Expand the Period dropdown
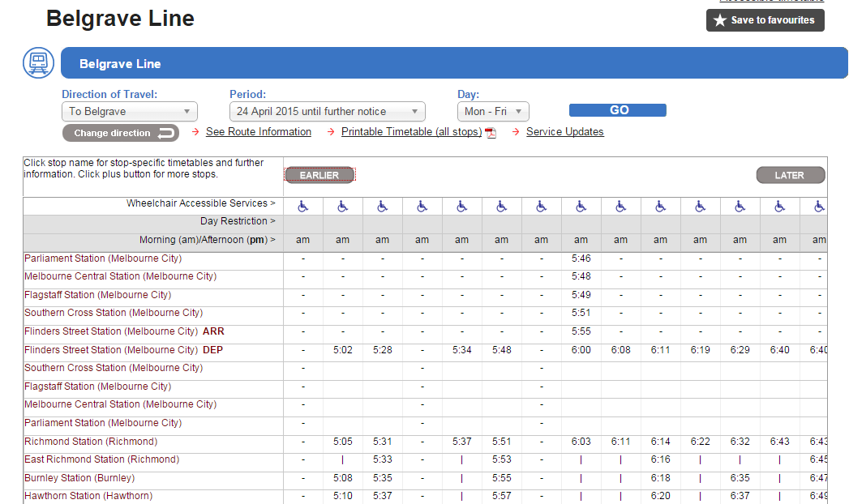 [327, 112]
